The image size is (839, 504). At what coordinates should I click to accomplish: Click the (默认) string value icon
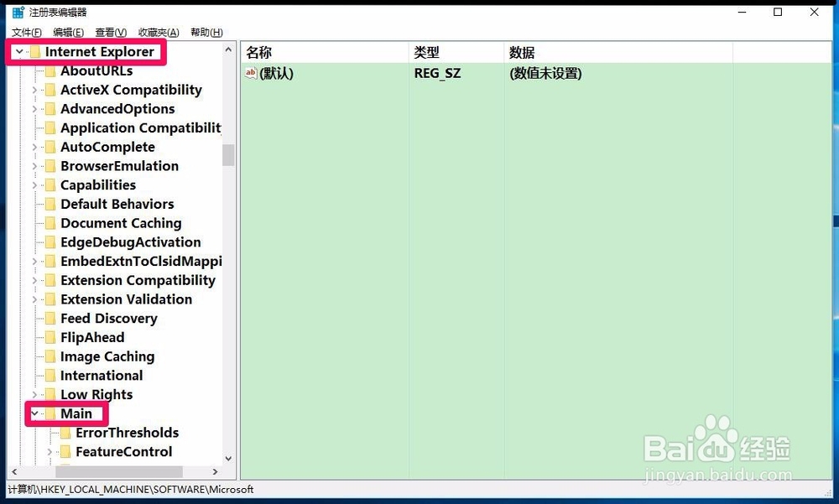tap(251, 73)
